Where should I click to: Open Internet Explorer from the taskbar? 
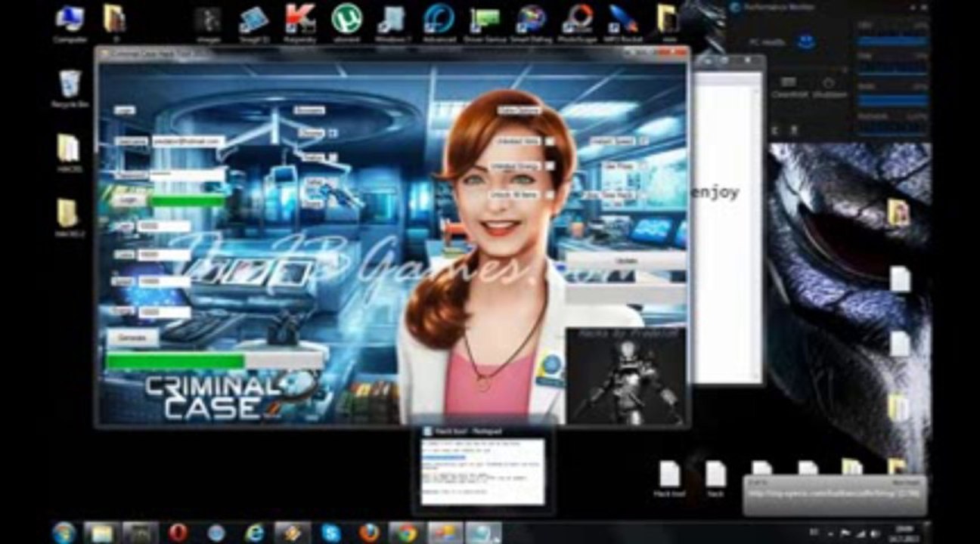pyautogui.click(x=255, y=533)
